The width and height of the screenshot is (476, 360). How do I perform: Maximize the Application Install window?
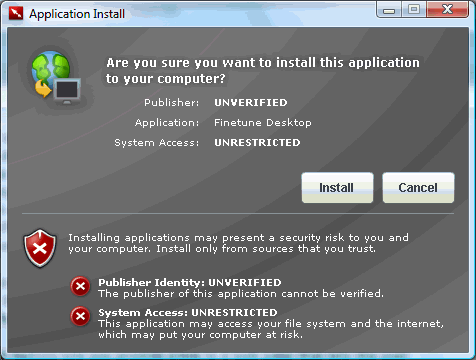click(414, 10)
